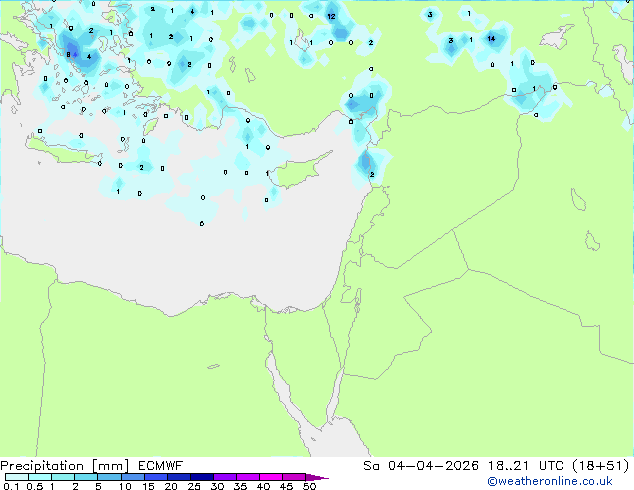Screen dimensions: 634x490
Task: Click the precipitation value "12" on map
Action: pos(331,17)
